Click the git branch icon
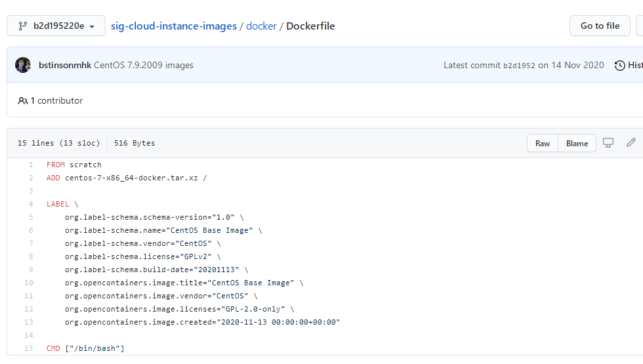The width and height of the screenshot is (643, 364). (22, 26)
